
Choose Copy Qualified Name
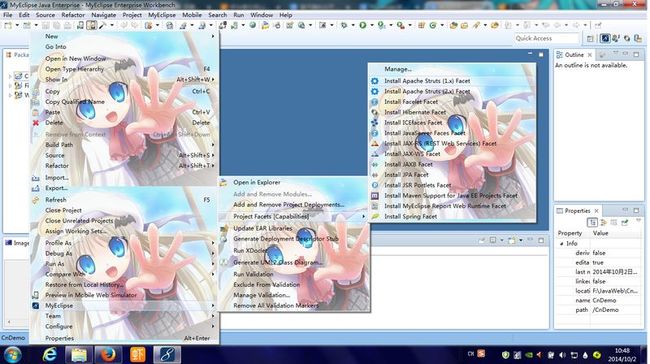75,102
